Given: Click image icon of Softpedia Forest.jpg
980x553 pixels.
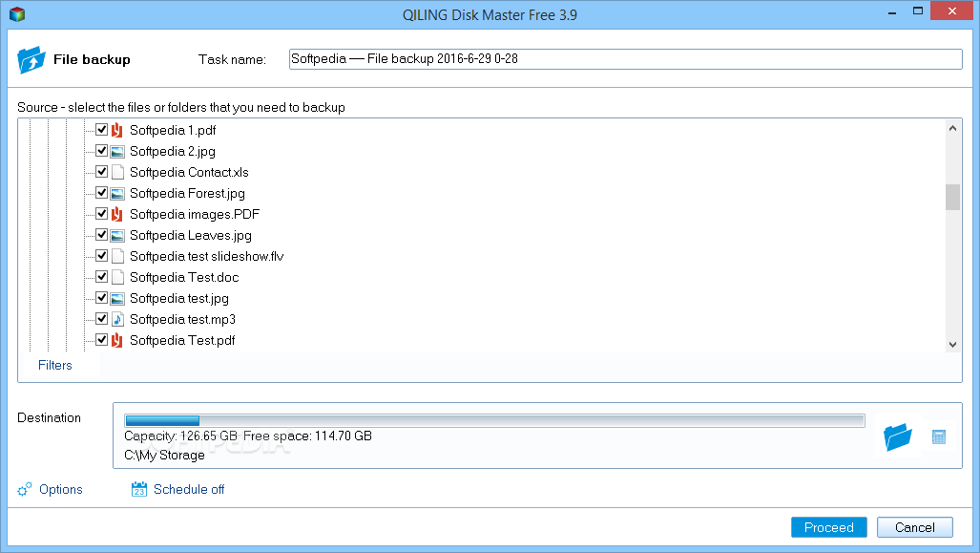Looking at the screenshot, I should coord(116,193).
